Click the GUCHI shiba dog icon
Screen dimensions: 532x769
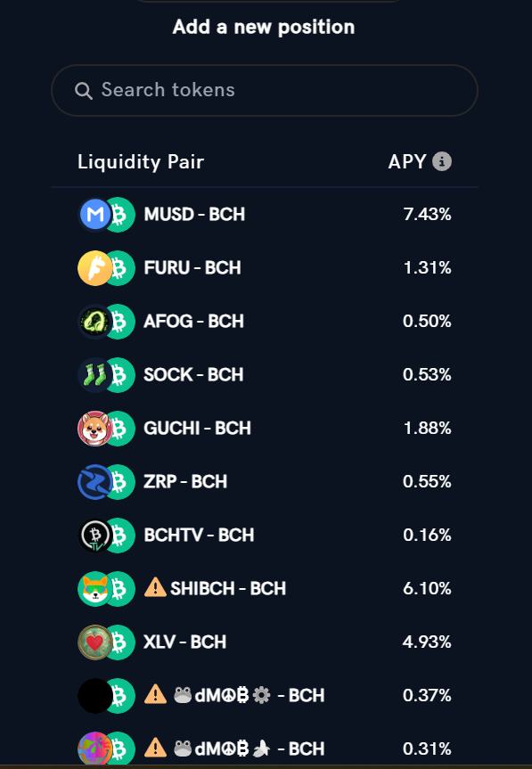tap(95, 428)
